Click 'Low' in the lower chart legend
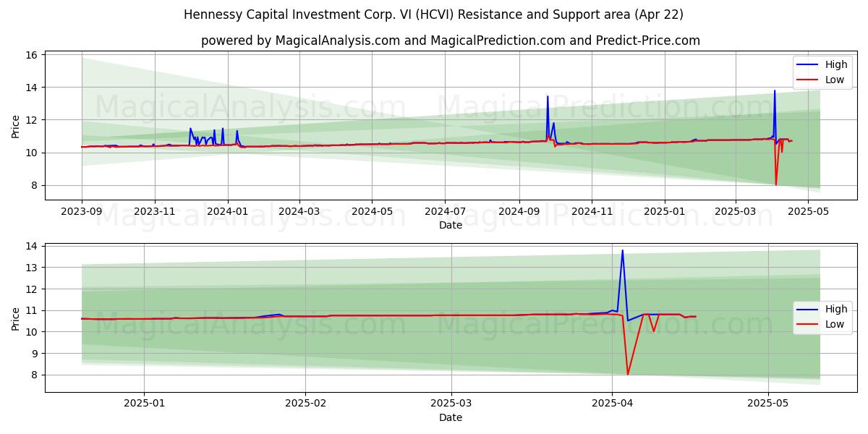 point(835,324)
